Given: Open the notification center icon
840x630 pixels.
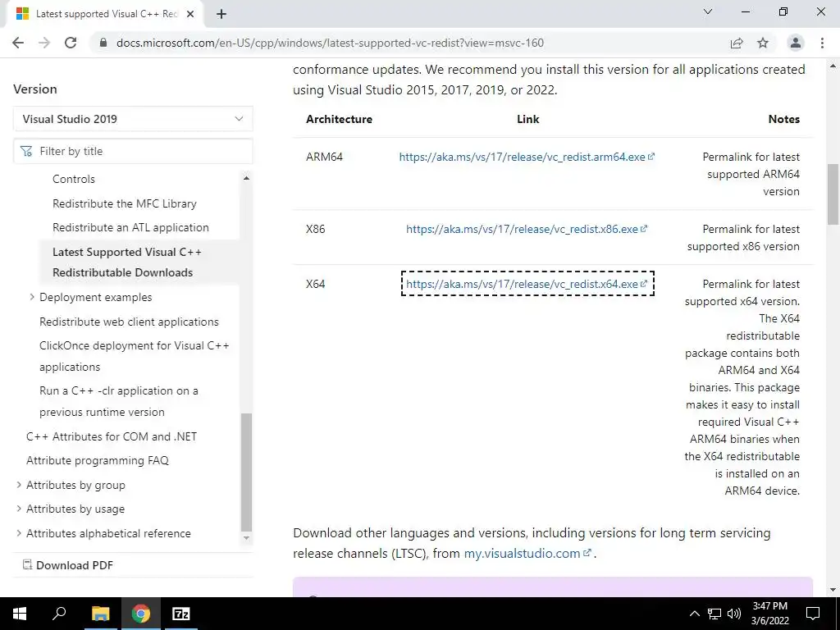Looking at the screenshot, I should click(x=813, y=614).
